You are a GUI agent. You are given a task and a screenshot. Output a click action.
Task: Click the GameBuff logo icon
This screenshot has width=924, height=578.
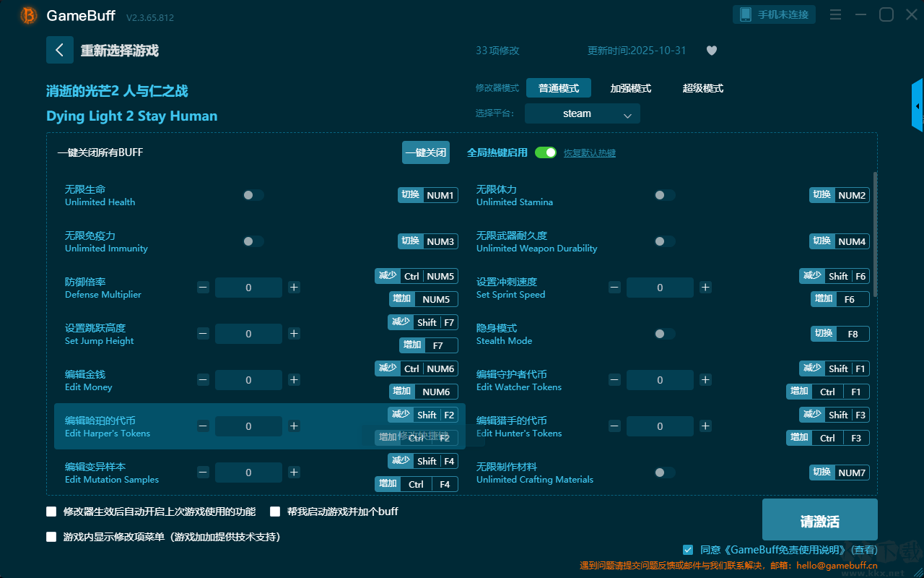29,15
